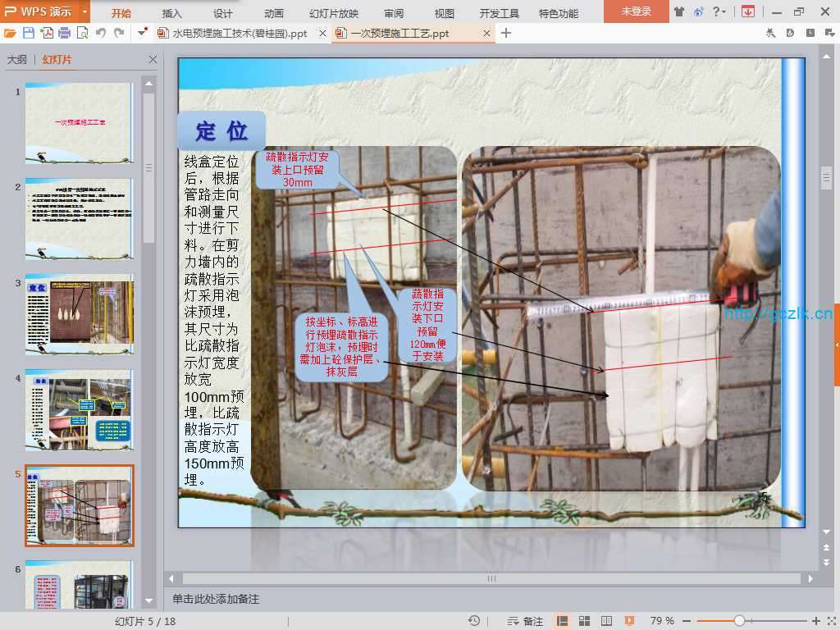Open the folder icon to open file
The height and width of the screenshot is (630, 840).
[x=10, y=33]
